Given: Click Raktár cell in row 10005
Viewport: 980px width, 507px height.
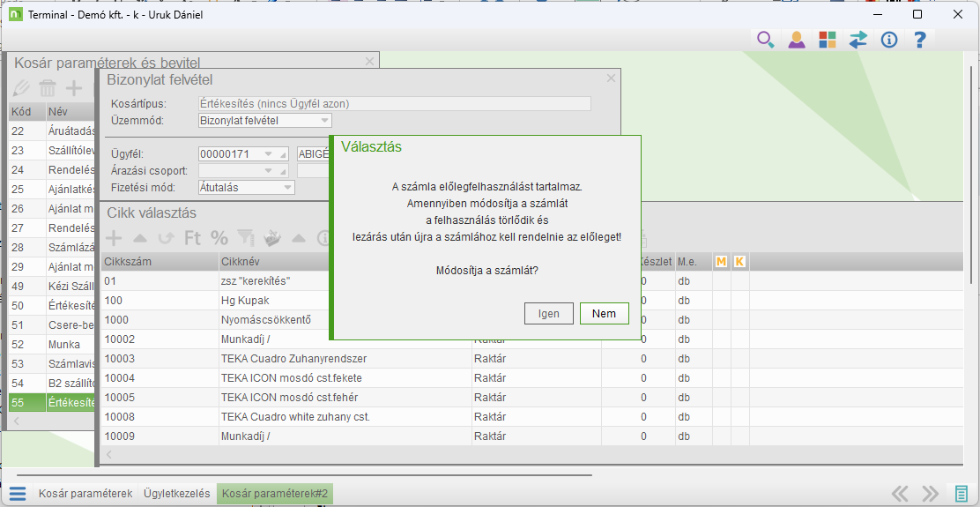Looking at the screenshot, I should coord(536,398).
